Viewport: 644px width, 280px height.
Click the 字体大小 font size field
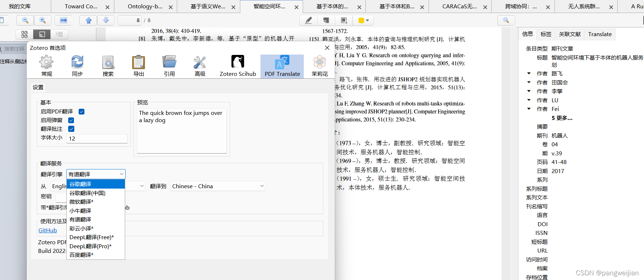pos(97,138)
